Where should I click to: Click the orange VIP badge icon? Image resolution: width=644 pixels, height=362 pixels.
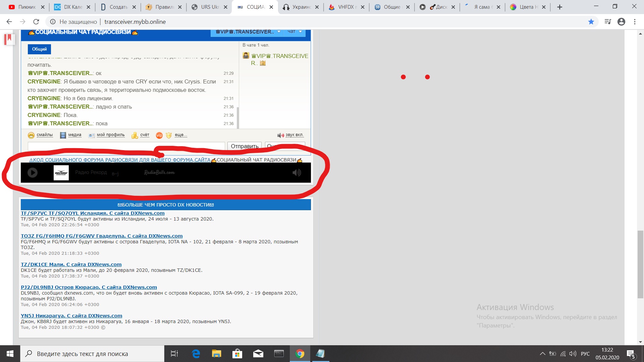coord(159,135)
